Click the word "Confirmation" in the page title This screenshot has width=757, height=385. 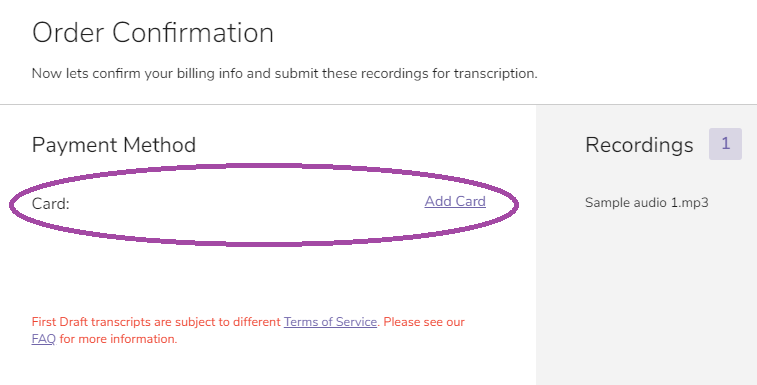point(193,33)
